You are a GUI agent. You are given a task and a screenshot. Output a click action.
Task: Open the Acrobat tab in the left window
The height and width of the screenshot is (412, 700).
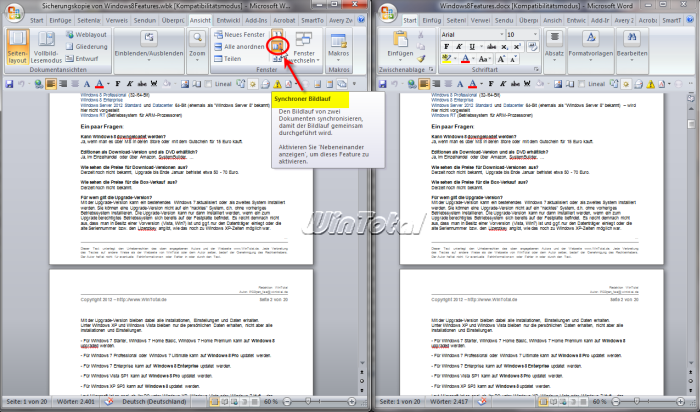tap(284, 20)
